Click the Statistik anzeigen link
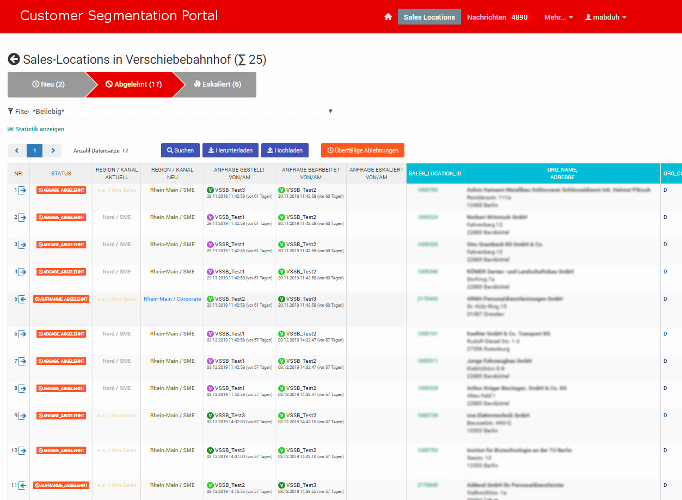Screen dimensions: 682x500 pyautogui.click(x=36, y=129)
